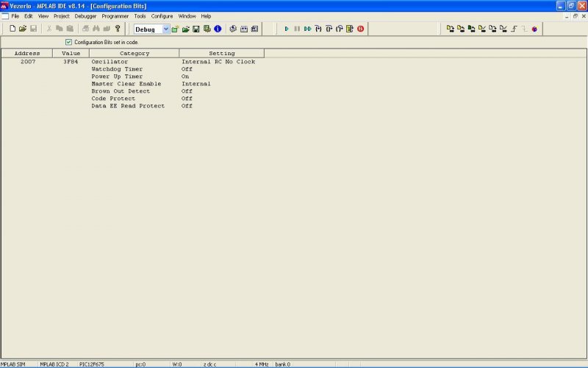The height and width of the screenshot is (368, 588).
Task: Open the Configure menu
Action: point(162,16)
